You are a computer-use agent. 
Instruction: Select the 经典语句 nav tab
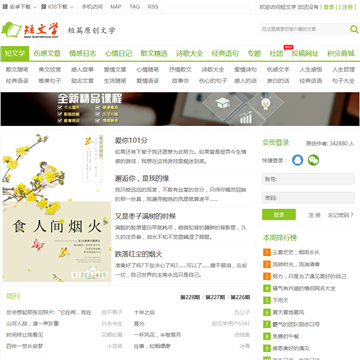click(225, 53)
